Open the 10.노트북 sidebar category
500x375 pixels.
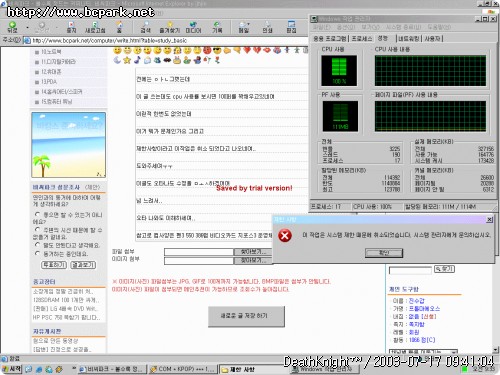point(51,52)
